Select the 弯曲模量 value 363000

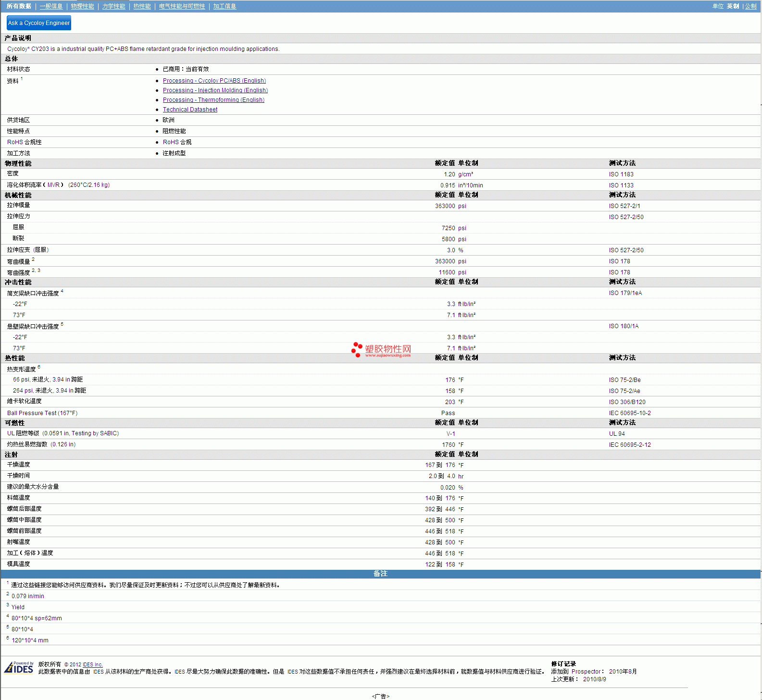[x=445, y=261]
